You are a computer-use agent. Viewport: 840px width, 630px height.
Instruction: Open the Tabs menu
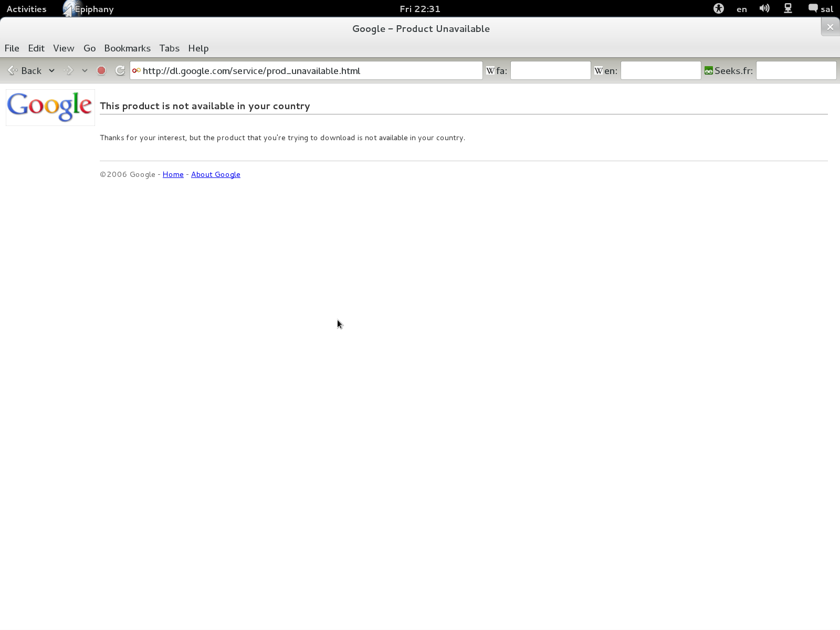point(169,48)
